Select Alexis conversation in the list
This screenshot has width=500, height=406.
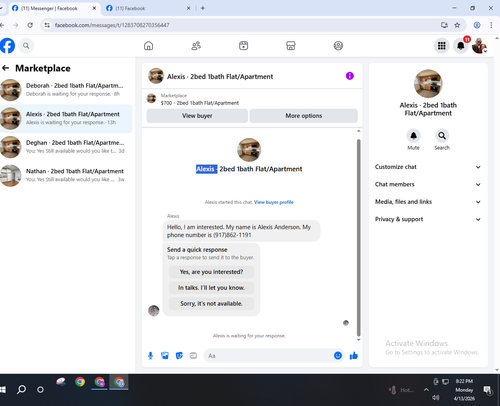click(66, 118)
